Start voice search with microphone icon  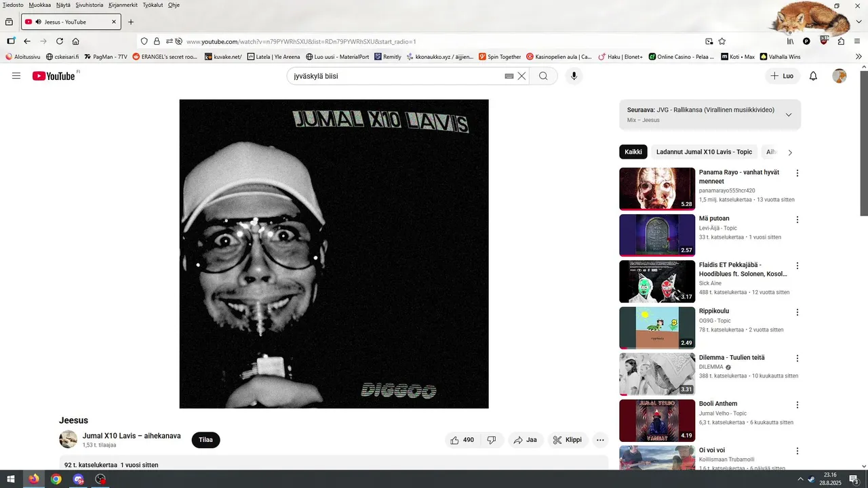(574, 76)
